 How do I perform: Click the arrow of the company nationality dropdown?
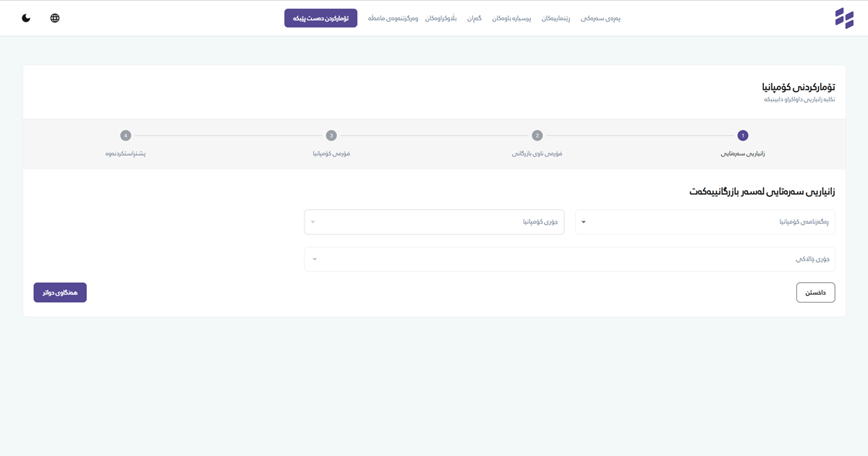584,222
